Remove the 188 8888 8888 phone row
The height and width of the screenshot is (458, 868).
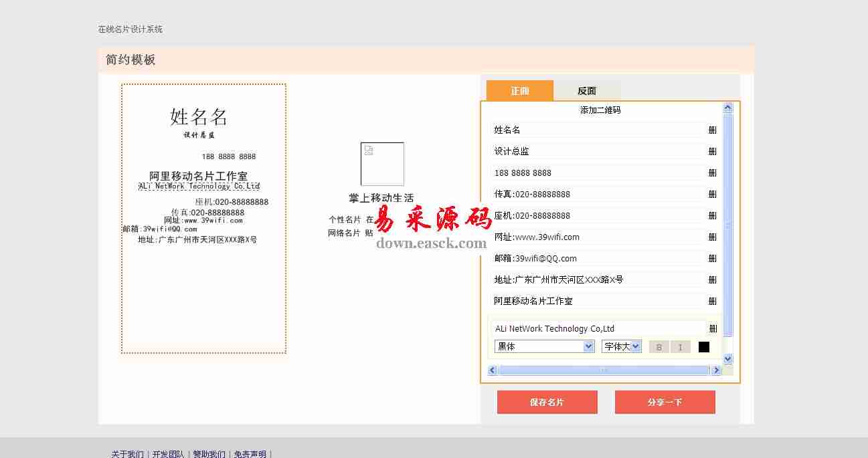pos(712,173)
